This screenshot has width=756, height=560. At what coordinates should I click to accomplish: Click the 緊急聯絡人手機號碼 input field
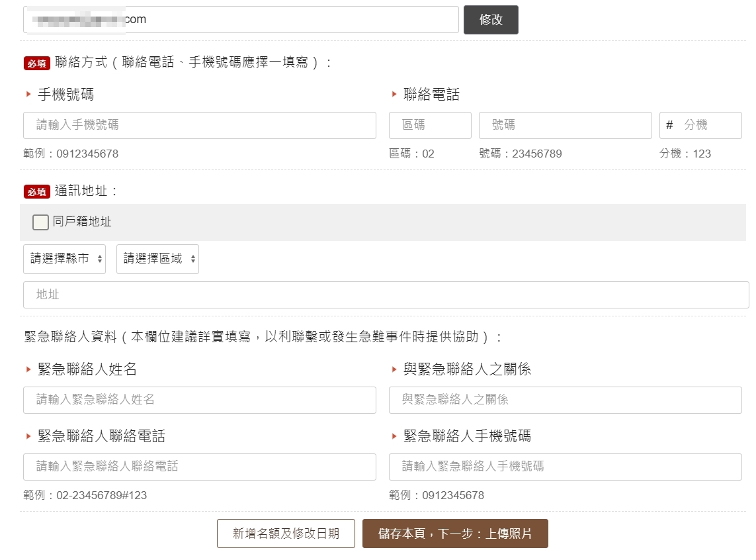(x=565, y=467)
